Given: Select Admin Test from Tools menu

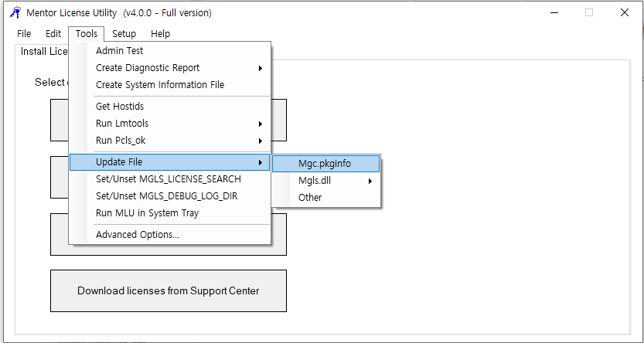Looking at the screenshot, I should 119,51.
